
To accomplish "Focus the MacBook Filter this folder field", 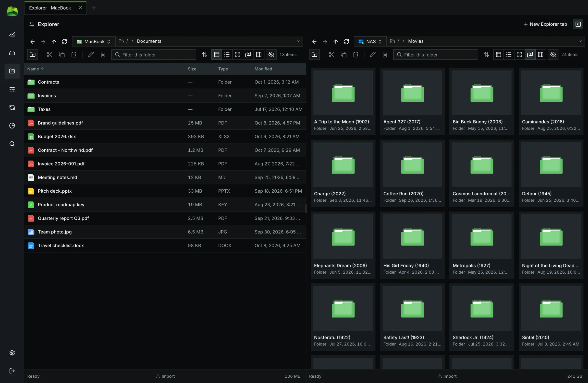I will (x=154, y=55).
